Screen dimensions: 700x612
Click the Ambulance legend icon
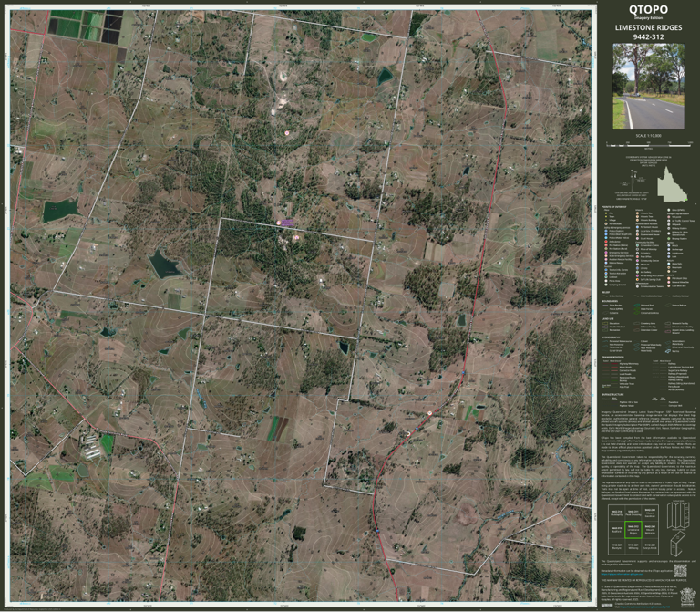(606, 242)
